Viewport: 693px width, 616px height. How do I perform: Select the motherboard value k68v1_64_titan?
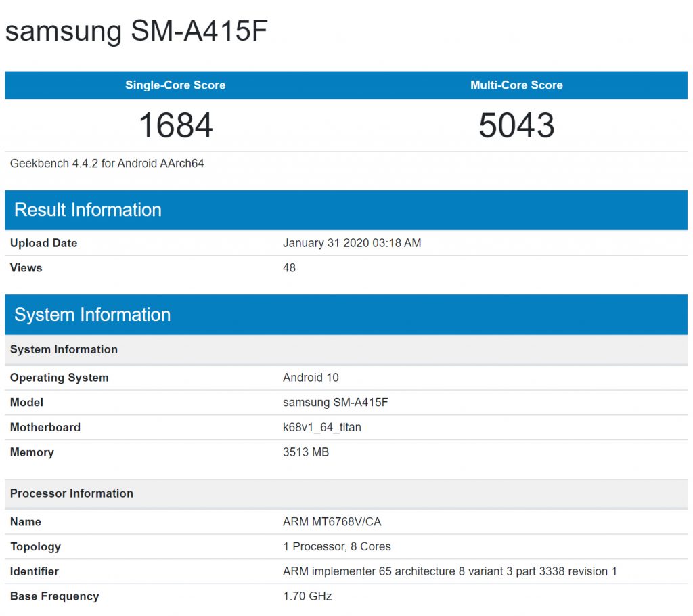pos(321,428)
